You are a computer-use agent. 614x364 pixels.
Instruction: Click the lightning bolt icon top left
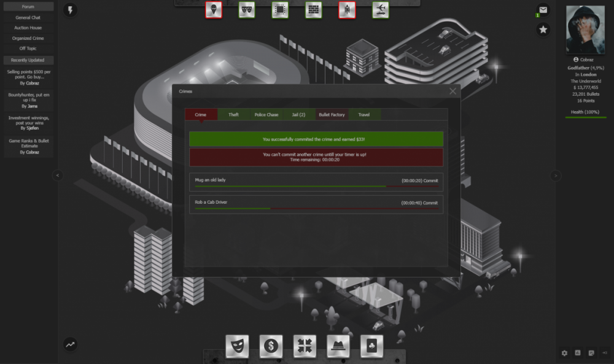[x=71, y=10]
